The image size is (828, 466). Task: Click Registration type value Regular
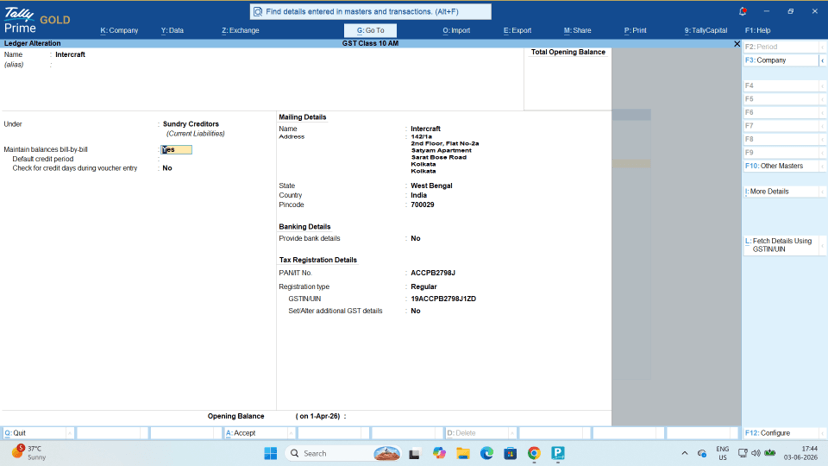(424, 286)
